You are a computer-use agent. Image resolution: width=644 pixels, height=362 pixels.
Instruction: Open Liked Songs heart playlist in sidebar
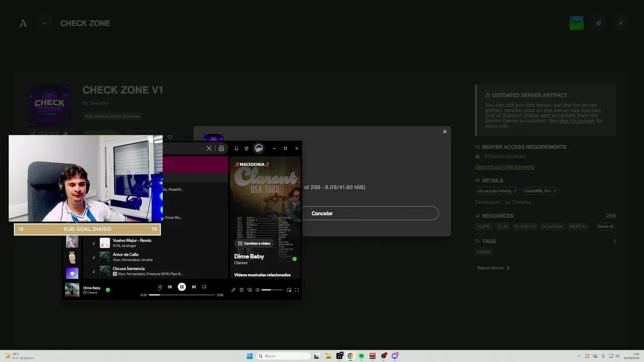pyautogui.click(x=72, y=274)
